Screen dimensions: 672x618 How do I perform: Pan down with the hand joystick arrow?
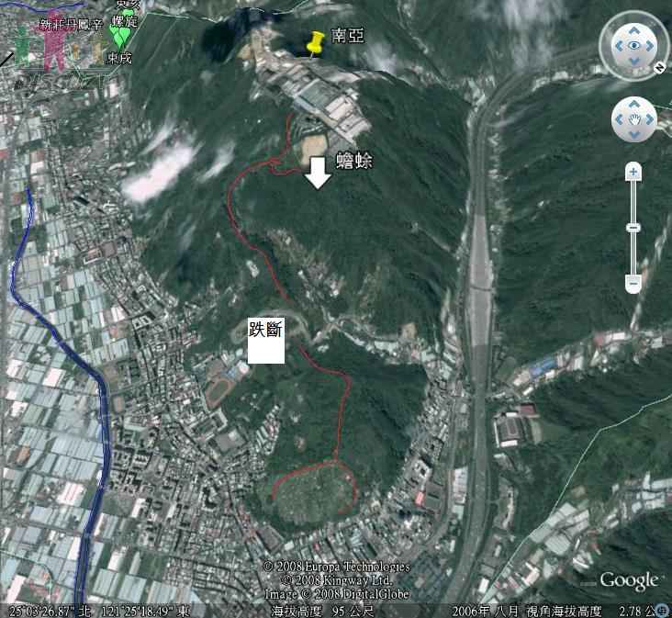pyautogui.click(x=633, y=133)
